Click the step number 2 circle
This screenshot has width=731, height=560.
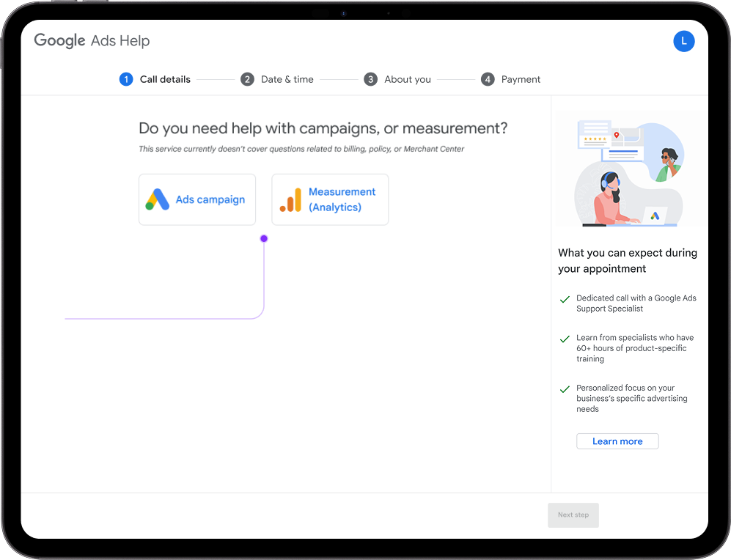tap(247, 79)
